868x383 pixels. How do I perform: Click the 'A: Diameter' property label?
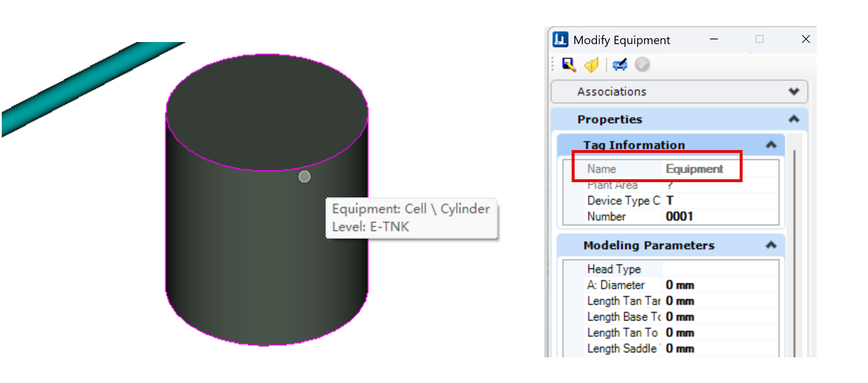tap(616, 285)
